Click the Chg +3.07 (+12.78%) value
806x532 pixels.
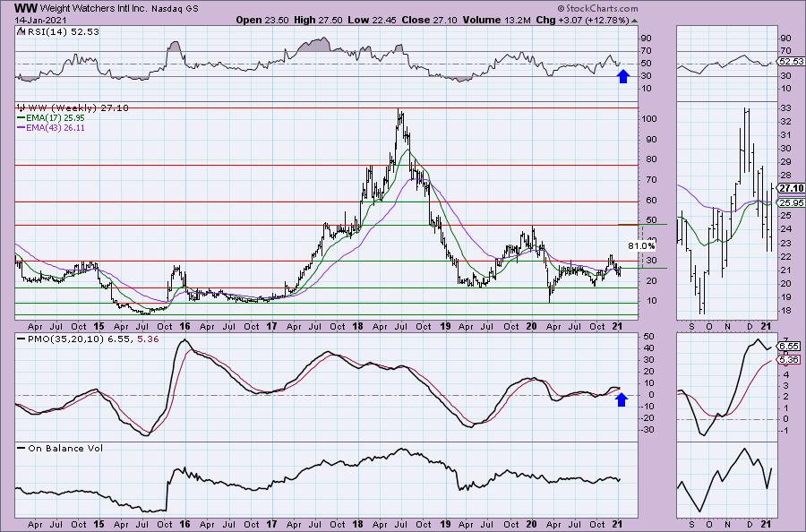[x=582, y=20]
